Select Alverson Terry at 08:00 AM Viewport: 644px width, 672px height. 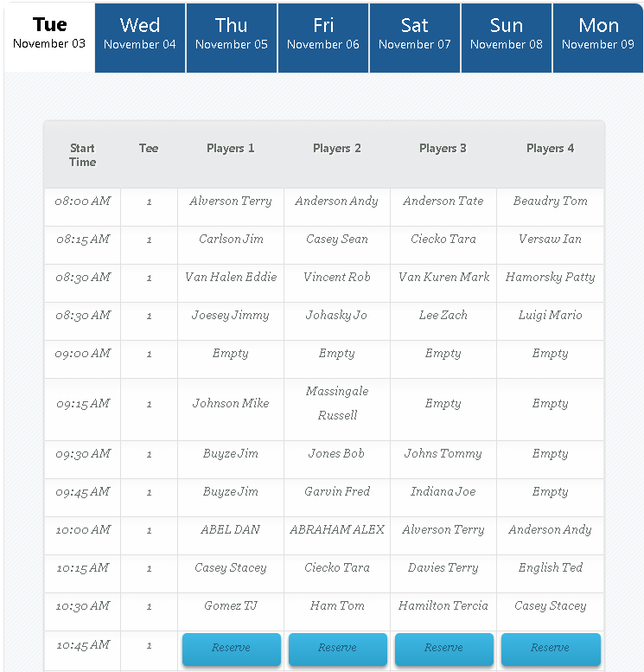tap(231, 207)
